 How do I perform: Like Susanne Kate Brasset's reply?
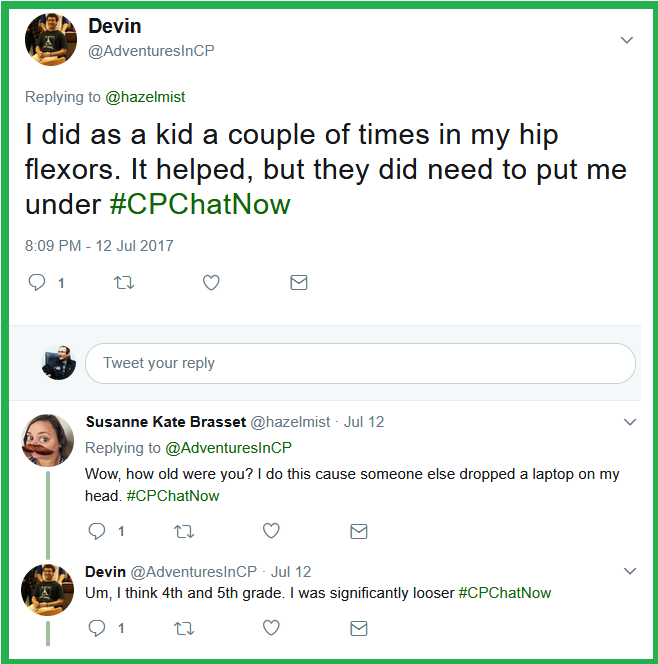click(271, 531)
